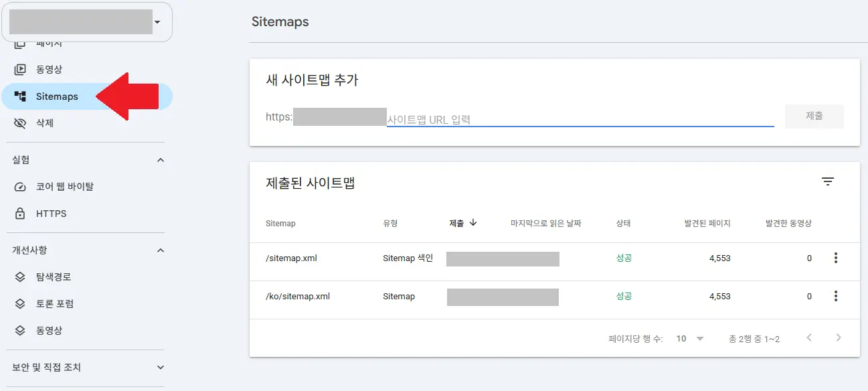Open the 동영상 video indexing page icon
The image size is (868, 391).
20,69
